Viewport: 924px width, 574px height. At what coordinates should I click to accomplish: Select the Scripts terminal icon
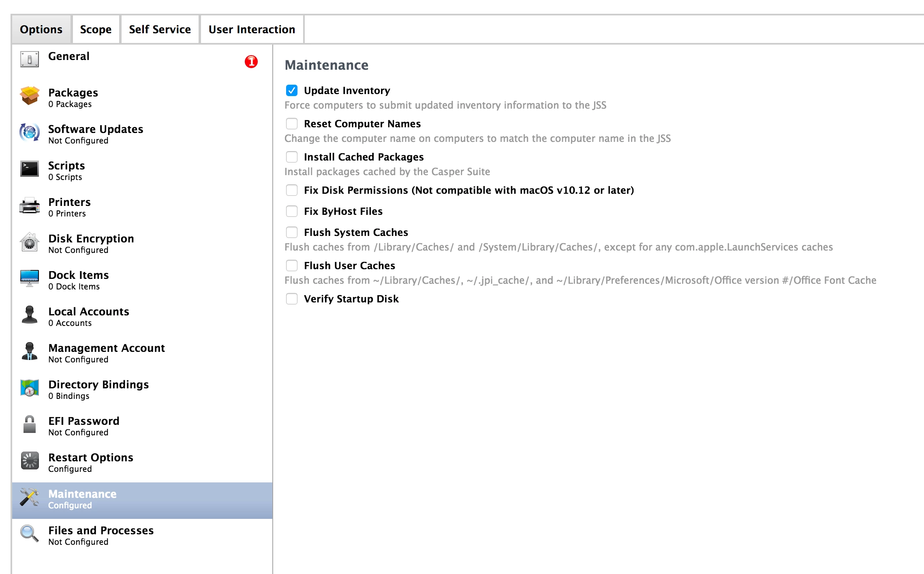coord(30,169)
